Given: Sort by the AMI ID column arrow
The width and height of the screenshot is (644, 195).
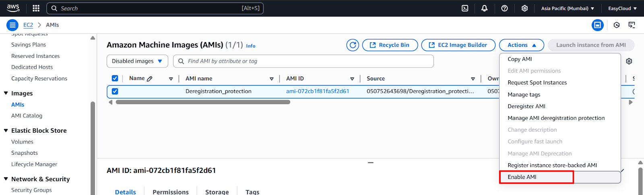Looking at the screenshot, I should (352, 79).
